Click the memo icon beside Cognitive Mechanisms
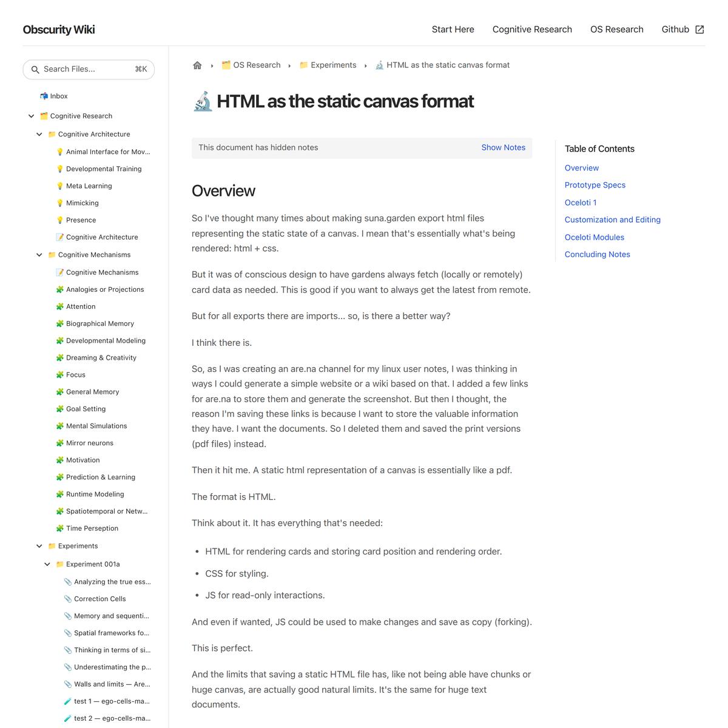 60,272
